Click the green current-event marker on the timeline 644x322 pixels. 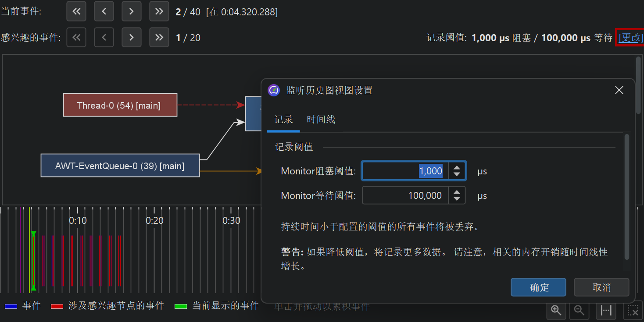click(x=33, y=261)
